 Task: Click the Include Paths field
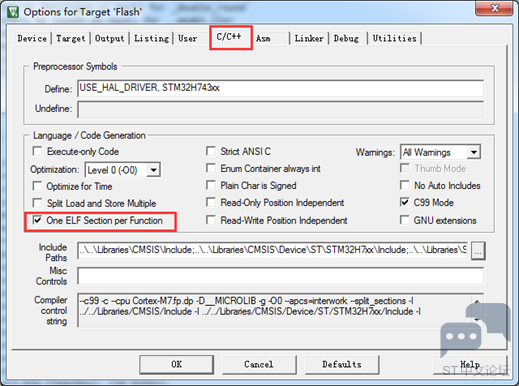(273, 250)
